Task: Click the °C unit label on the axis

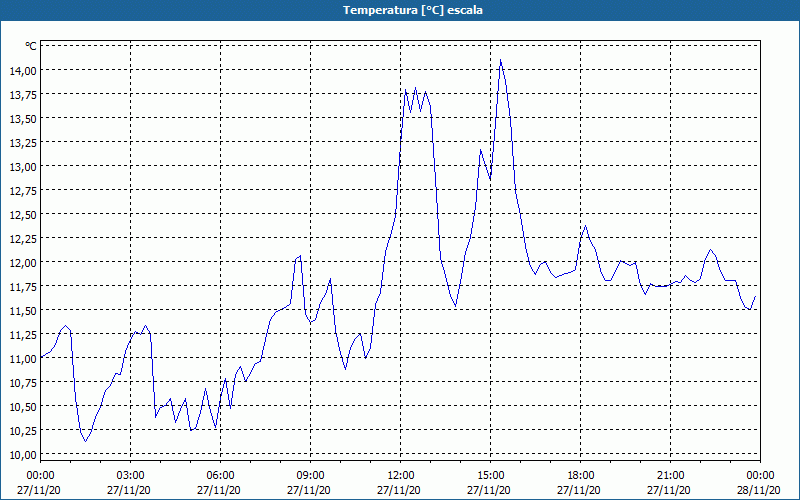Action: [31, 46]
